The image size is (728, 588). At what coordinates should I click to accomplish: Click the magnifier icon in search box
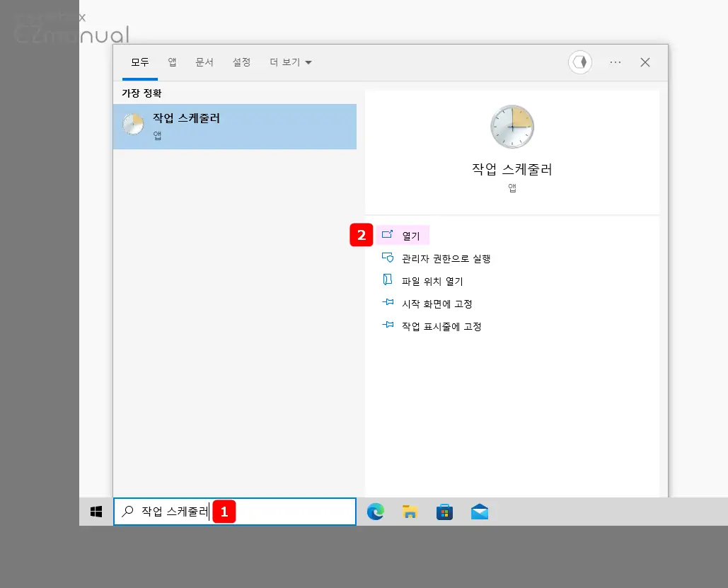127,512
